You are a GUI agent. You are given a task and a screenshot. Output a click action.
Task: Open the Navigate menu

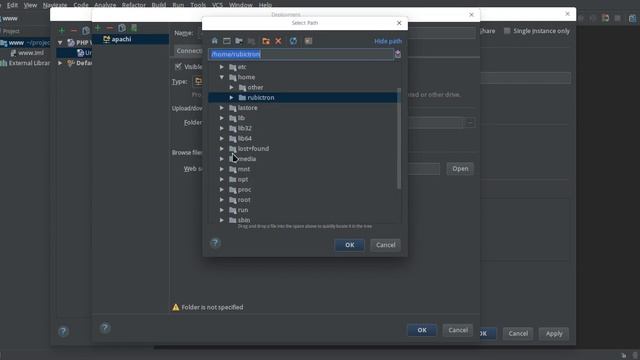[55, 5]
